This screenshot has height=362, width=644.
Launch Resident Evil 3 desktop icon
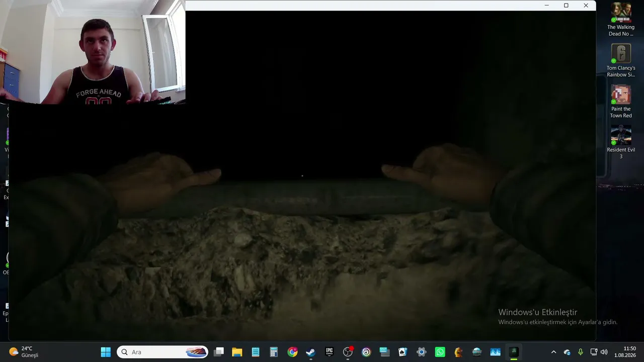[x=621, y=143]
